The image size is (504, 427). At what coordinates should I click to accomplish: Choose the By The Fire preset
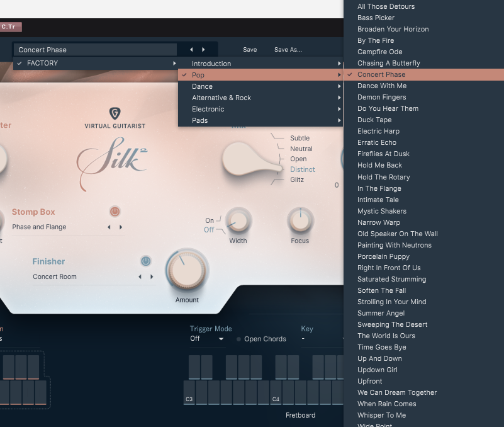[x=423, y=40]
